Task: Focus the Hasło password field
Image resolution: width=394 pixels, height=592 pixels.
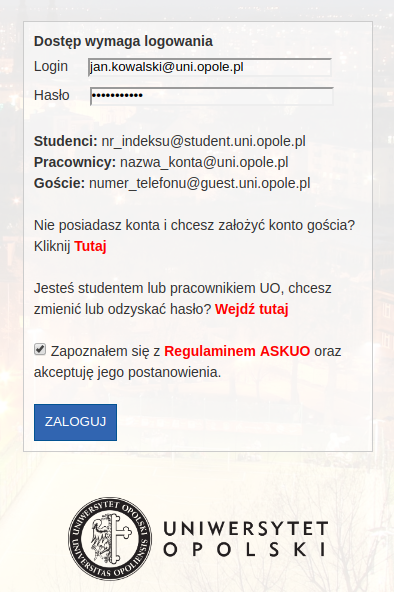Action: [x=212, y=96]
